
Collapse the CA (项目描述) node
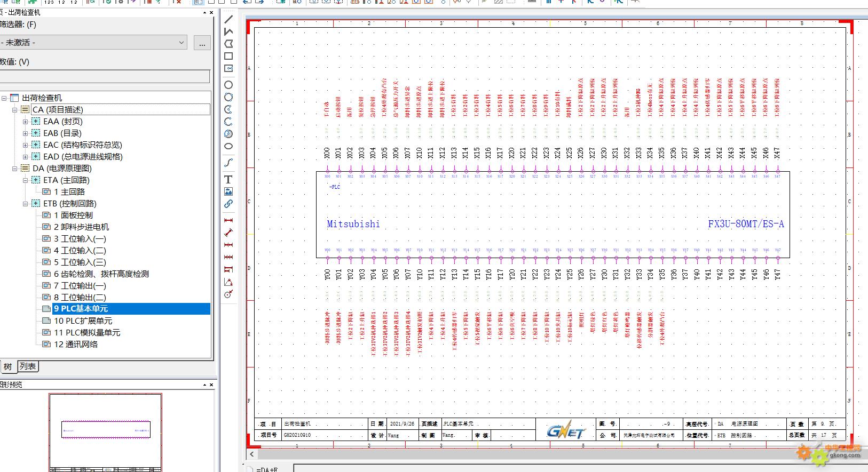[15, 110]
